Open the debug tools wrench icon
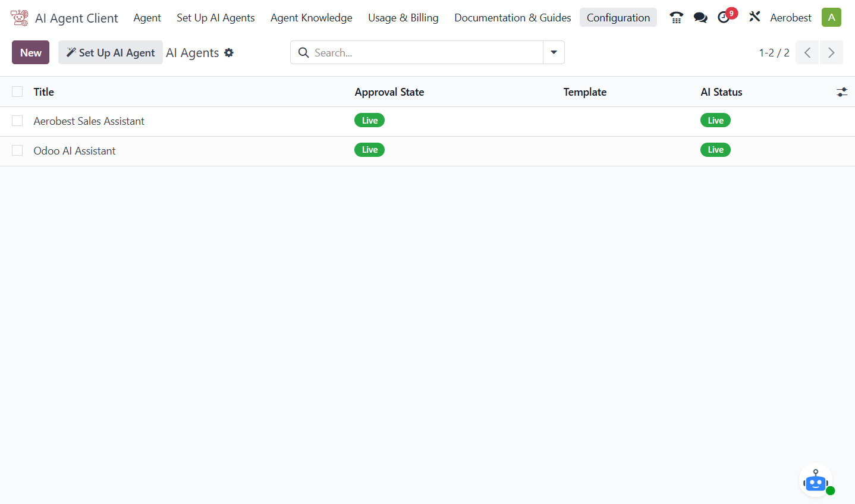 (755, 17)
